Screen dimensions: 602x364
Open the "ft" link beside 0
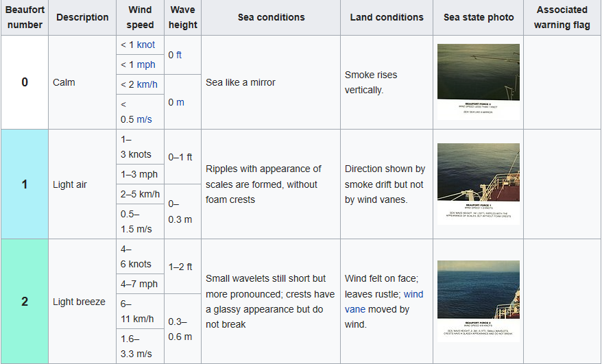coord(178,54)
